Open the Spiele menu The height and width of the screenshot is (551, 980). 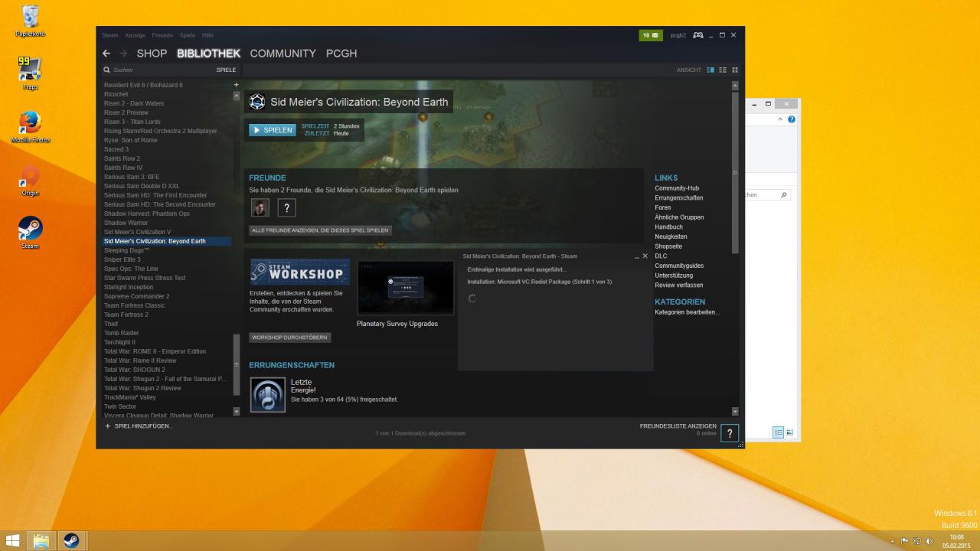pyautogui.click(x=188, y=35)
